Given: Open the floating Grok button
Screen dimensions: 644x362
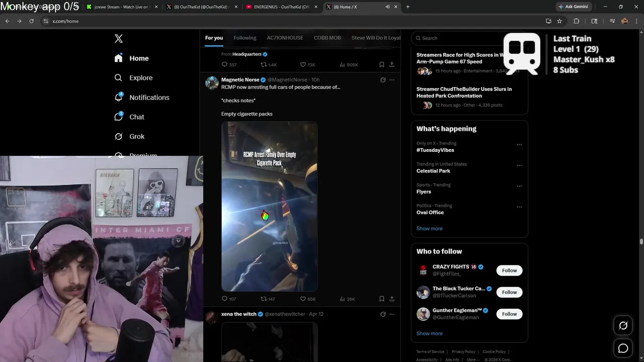Looking at the screenshot, I should coord(623,326).
